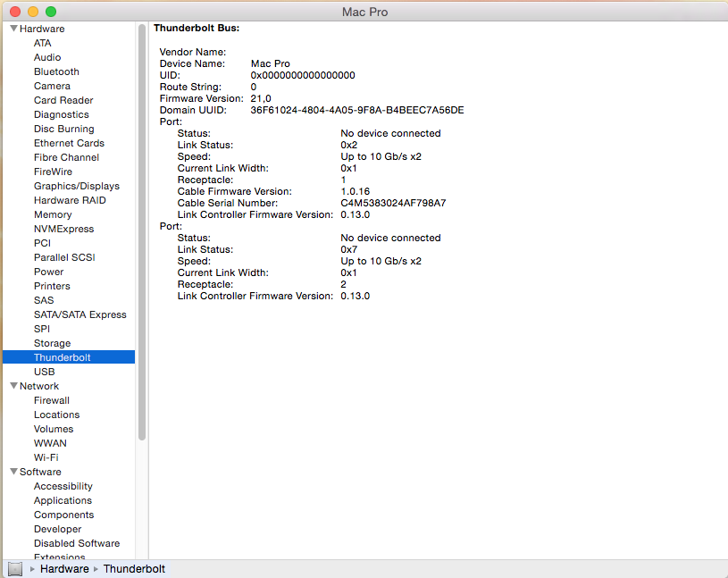Open Fibre Channel entry
Screen dimensions: 728x578
click(66, 157)
